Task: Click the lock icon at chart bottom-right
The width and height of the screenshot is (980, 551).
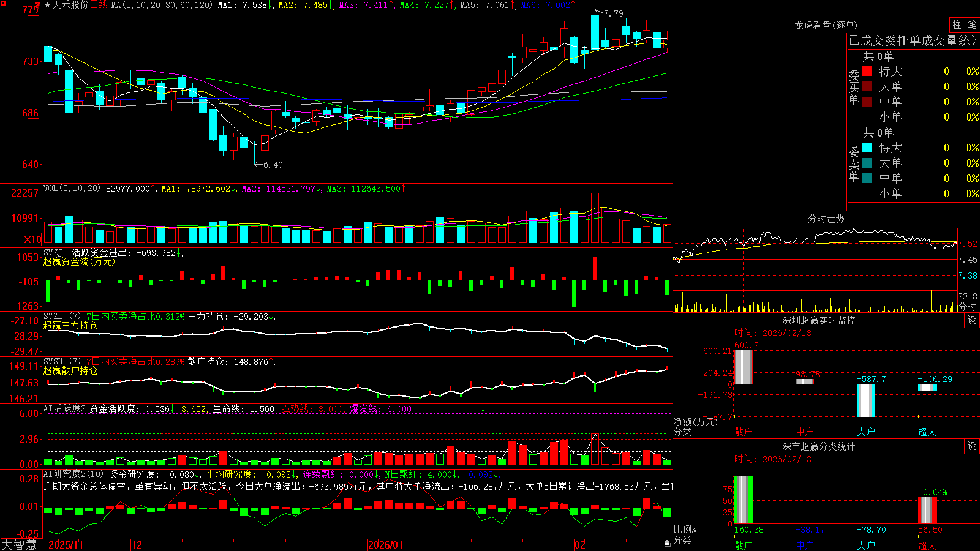Action: tap(668, 543)
